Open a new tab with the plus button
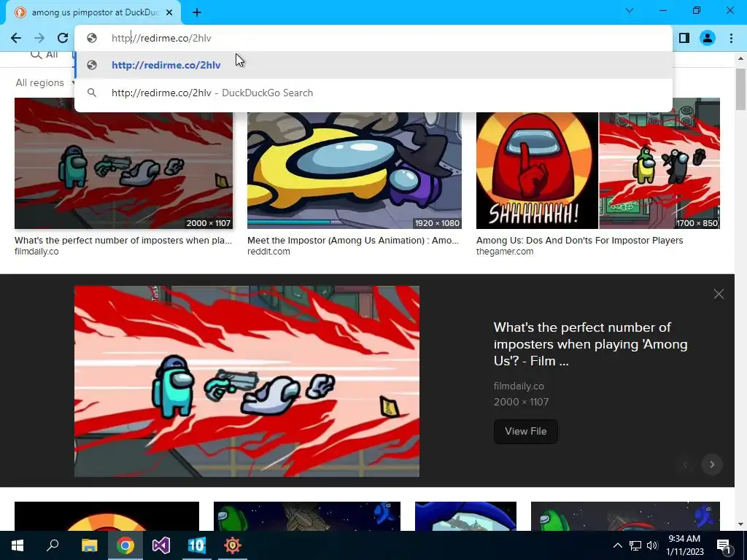Image resolution: width=747 pixels, height=560 pixels. pos(197,12)
